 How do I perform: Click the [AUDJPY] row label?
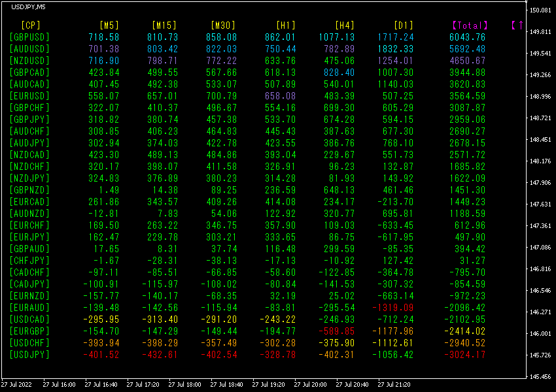click(30, 143)
